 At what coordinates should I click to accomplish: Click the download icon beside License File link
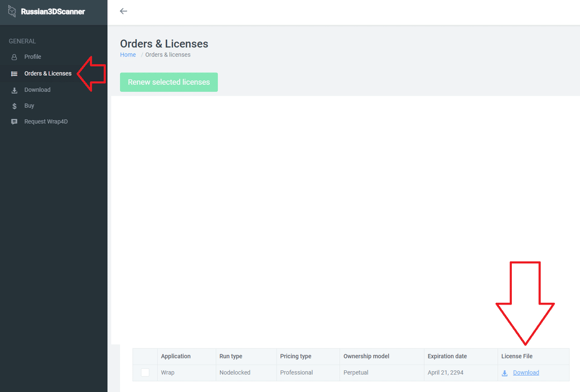[x=505, y=373]
